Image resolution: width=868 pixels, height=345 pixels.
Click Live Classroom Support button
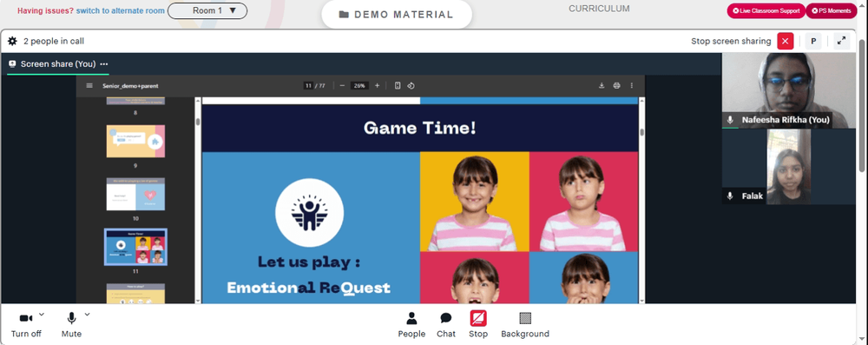click(x=766, y=10)
